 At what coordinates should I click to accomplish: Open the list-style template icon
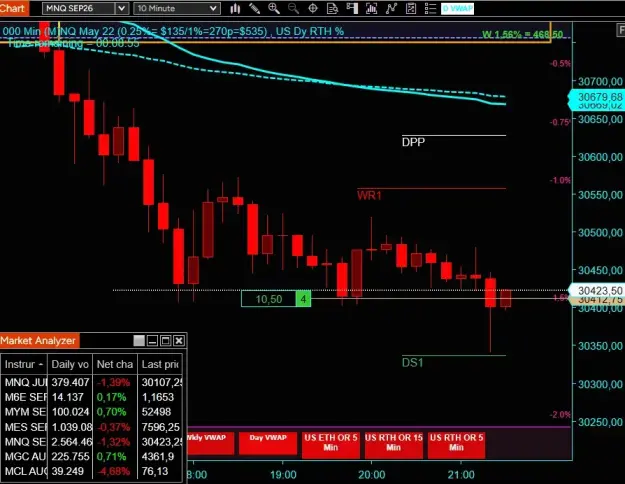point(430,8)
